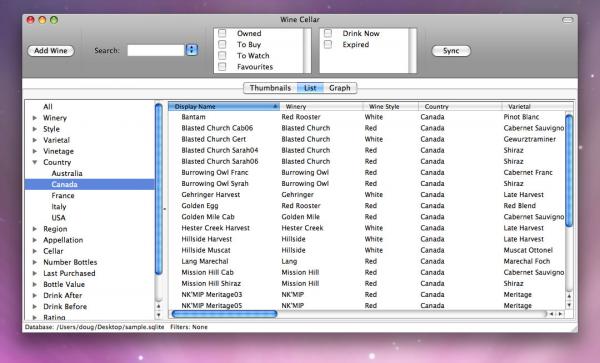Toggle the To Watch checkbox
This screenshot has width=600, height=363.
coord(222,55)
